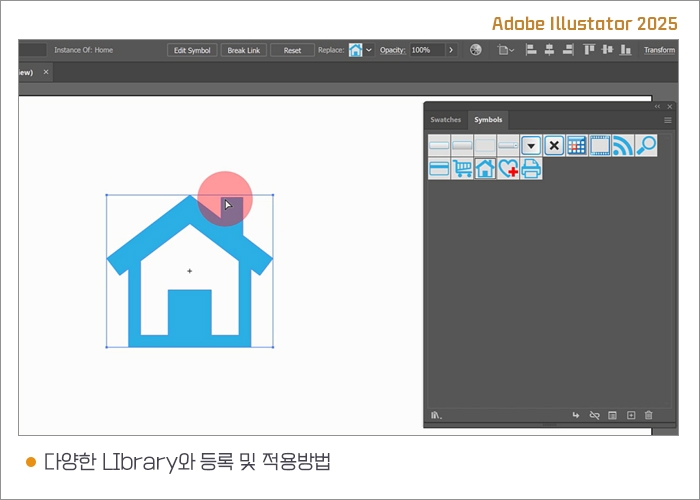Open the Replace symbol dropdown arrow
Screen dimensions: 700x500
[369, 50]
